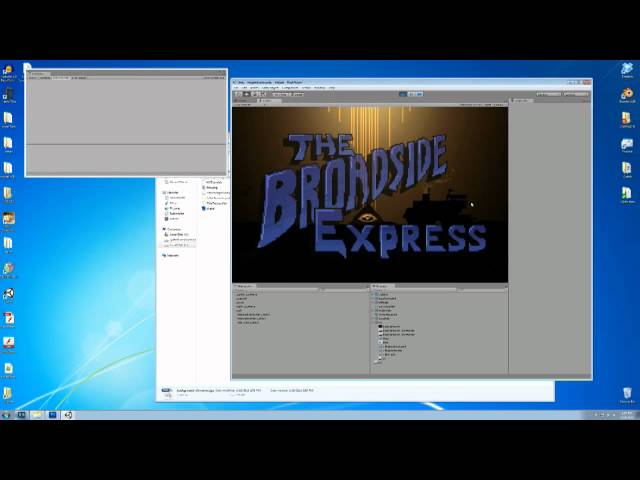Open the Unity desktop shortcut icon
The image size is (640, 480).
(9, 296)
